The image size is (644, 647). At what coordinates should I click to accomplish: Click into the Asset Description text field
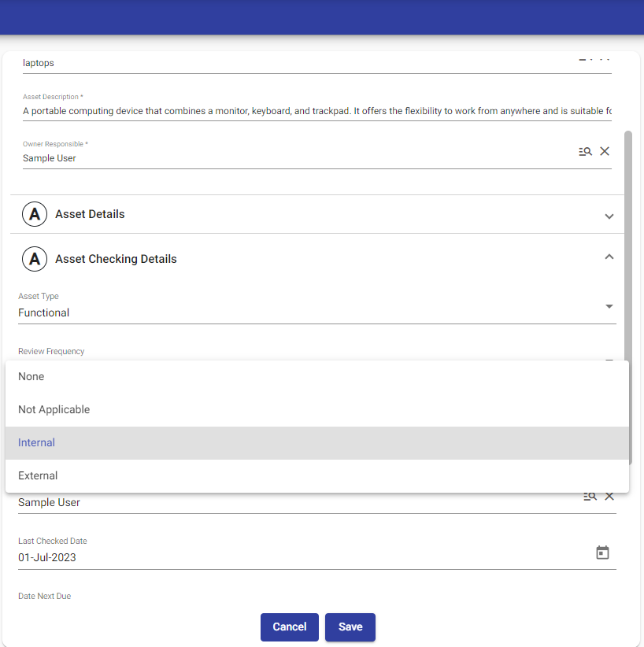coord(315,111)
